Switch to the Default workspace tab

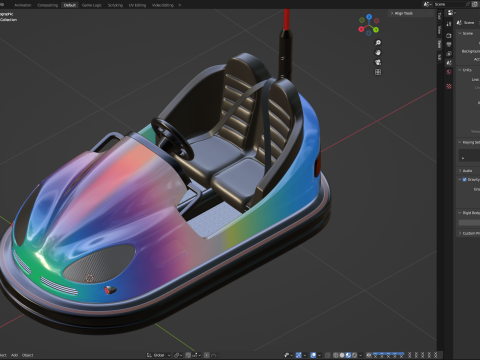[70, 5]
